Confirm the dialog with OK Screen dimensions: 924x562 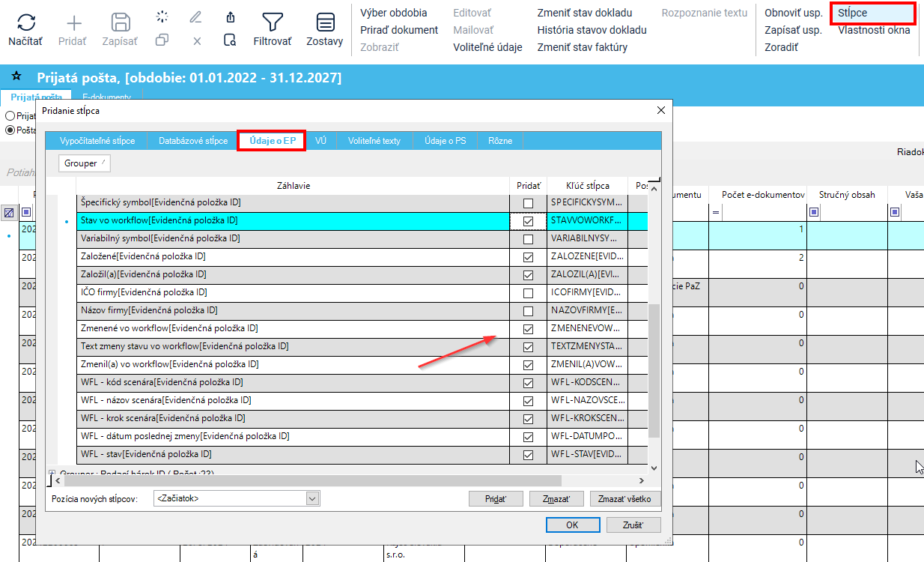(572, 525)
